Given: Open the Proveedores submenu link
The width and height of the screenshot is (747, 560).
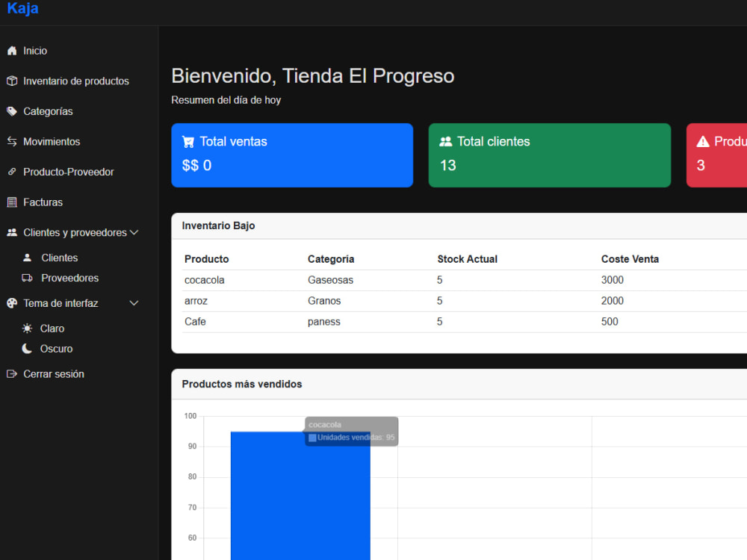Looking at the screenshot, I should (70, 278).
